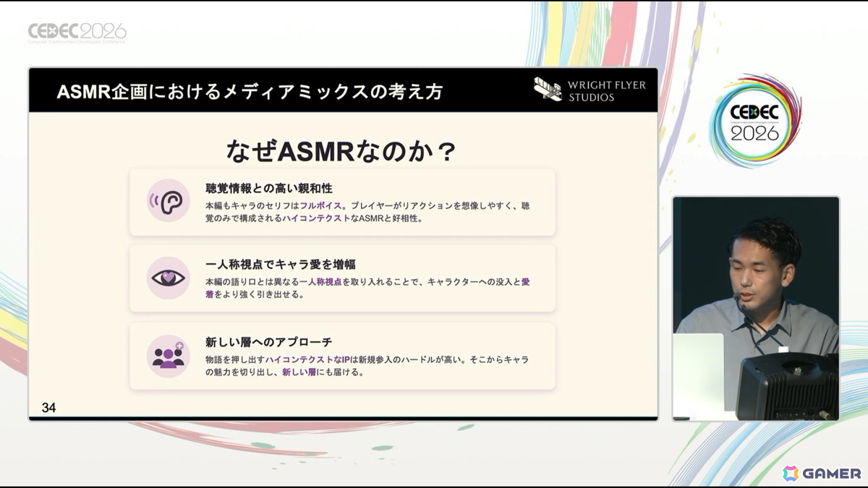
Task: Click the WRIGHT FLYER STUDIOS text
Action: point(607,91)
